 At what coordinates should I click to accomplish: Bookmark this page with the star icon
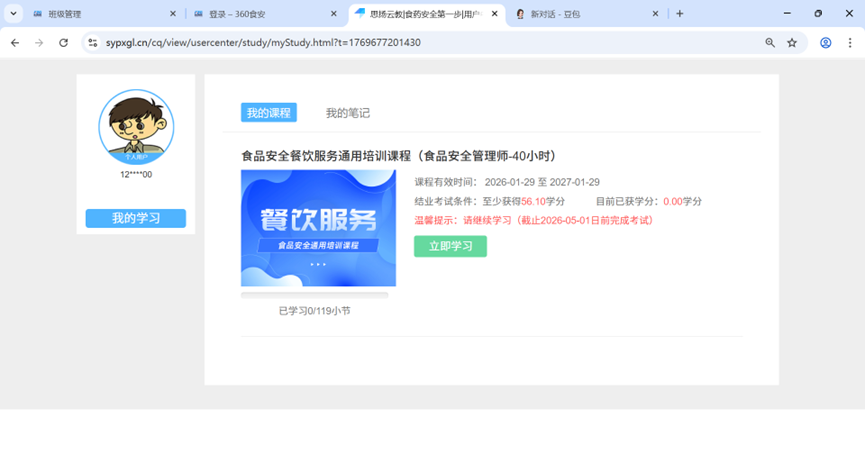(792, 43)
